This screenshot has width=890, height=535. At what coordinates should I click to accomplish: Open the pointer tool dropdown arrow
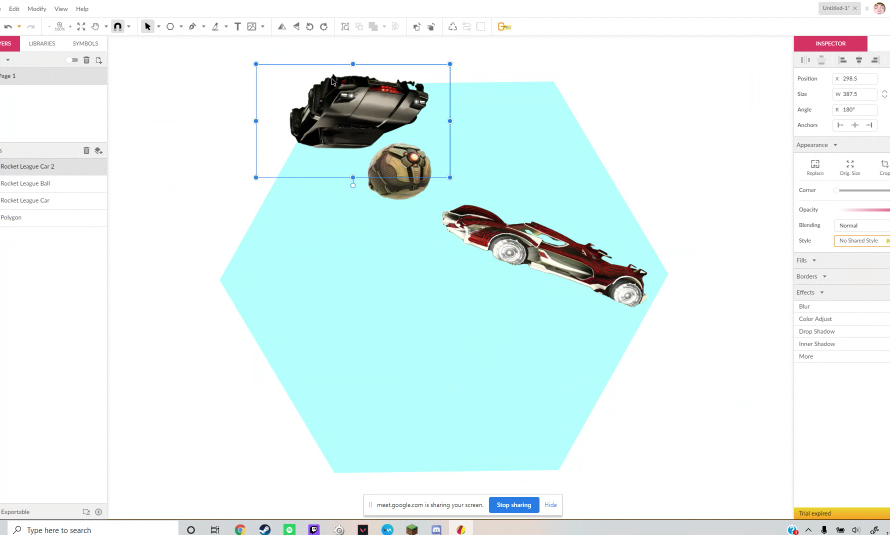pos(158,27)
